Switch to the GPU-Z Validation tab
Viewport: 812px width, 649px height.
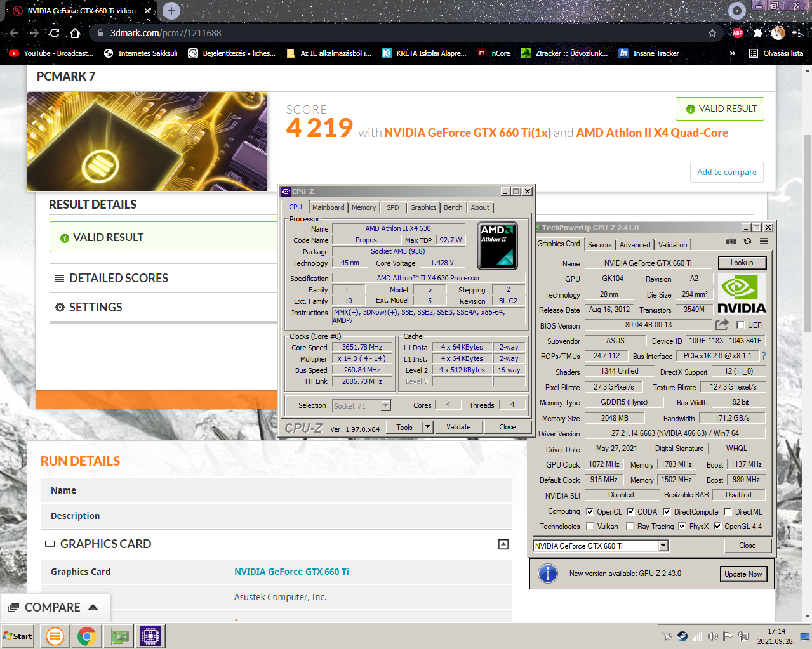click(672, 244)
